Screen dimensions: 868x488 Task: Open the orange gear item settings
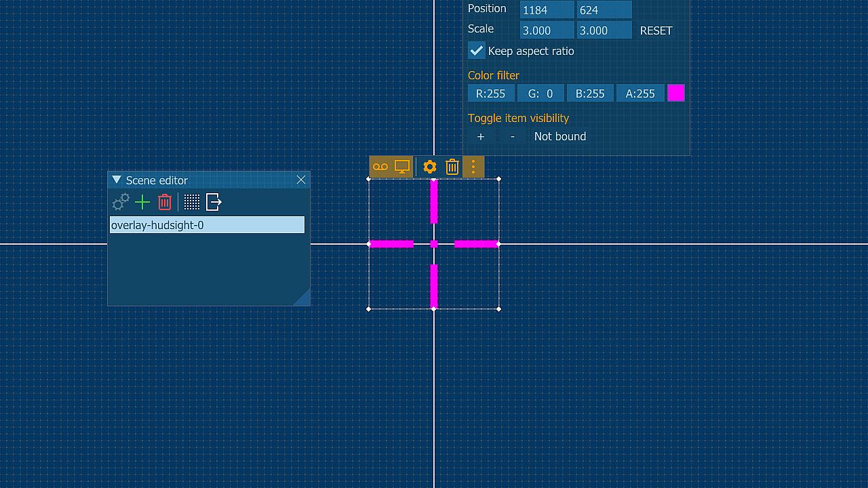(x=430, y=167)
